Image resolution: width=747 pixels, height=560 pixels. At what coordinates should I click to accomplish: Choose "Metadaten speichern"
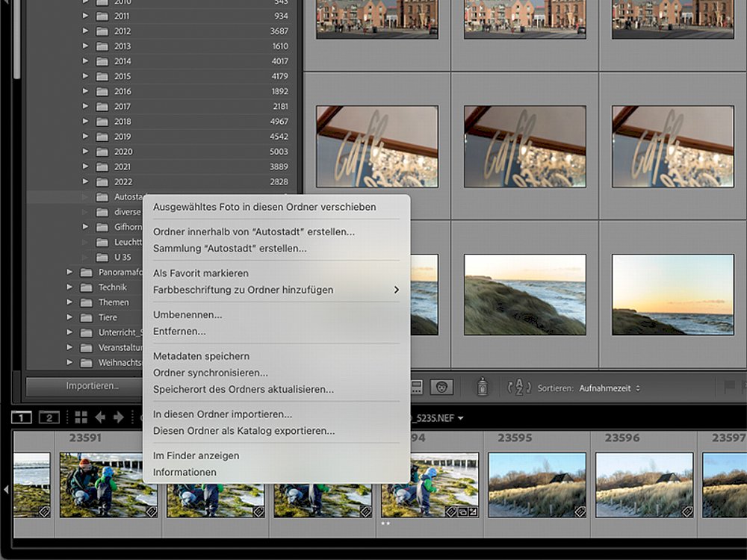pos(201,356)
